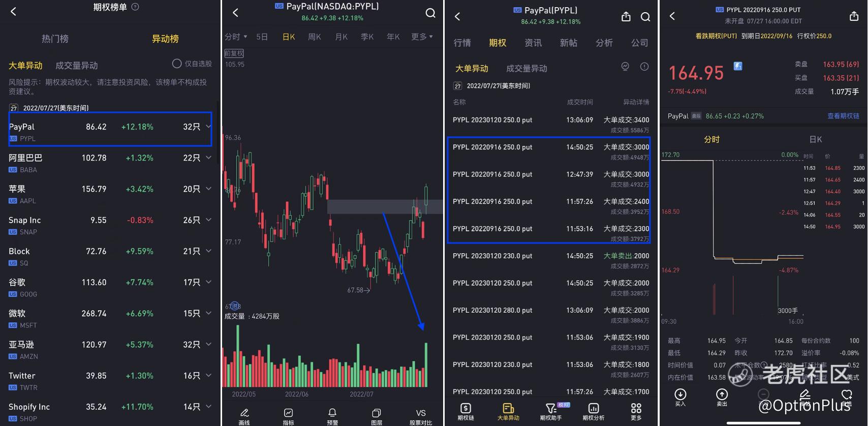Tap the calendar icon in 期权榜单 list
This screenshot has width=868, height=426.
(14, 108)
